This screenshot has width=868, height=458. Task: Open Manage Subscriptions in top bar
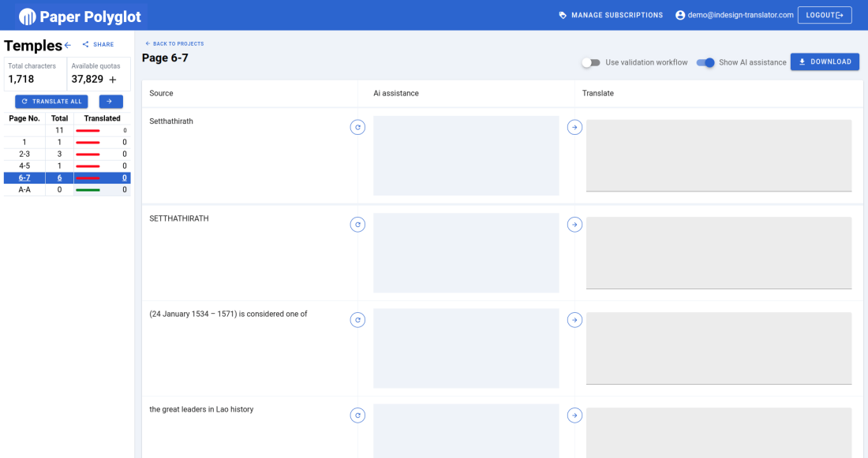click(x=610, y=15)
